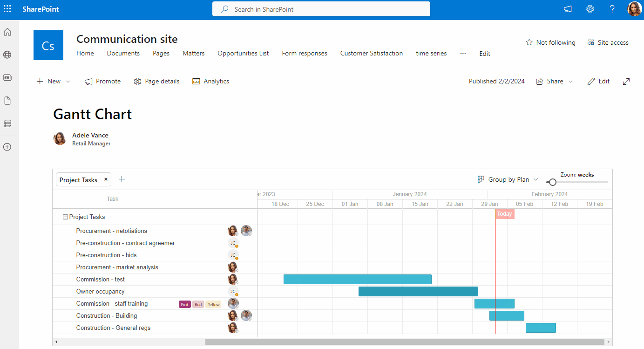
Task: Collapse the Project Tasks group
Action: [x=65, y=216]
